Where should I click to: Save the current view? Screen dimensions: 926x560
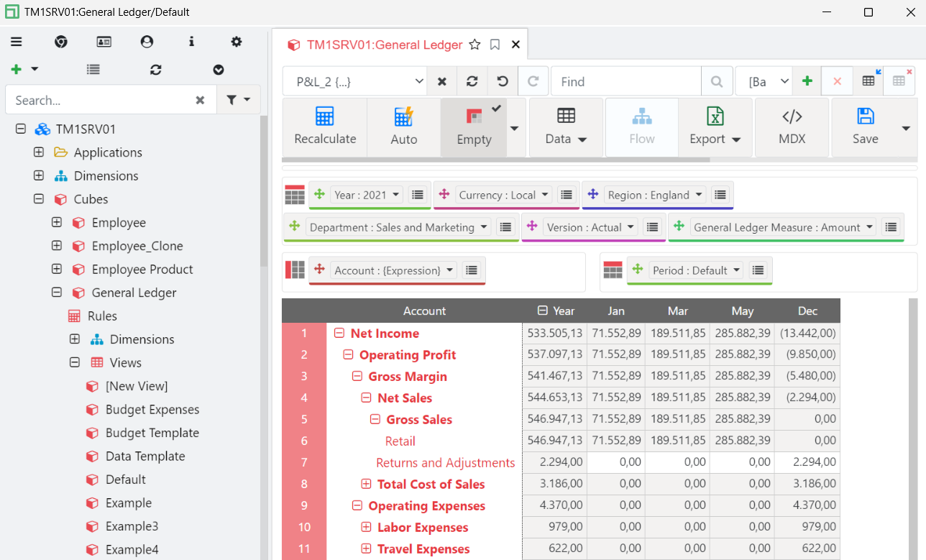tap(866, 127)
